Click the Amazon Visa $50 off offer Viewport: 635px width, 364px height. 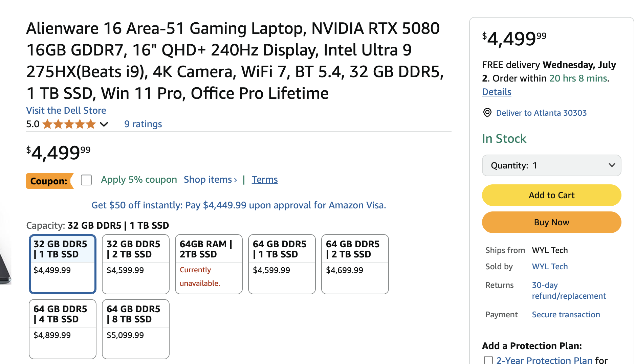[239, 205]
